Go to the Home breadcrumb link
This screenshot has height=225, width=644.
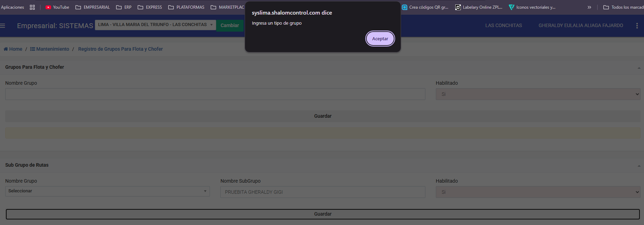pyautogui.click(x=13, y=49)
